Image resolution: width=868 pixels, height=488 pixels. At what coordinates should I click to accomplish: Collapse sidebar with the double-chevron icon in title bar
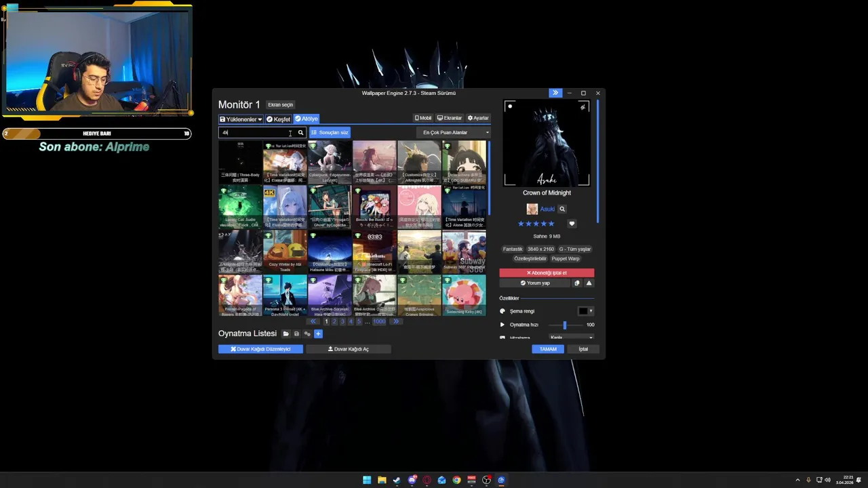coord(555,93)
